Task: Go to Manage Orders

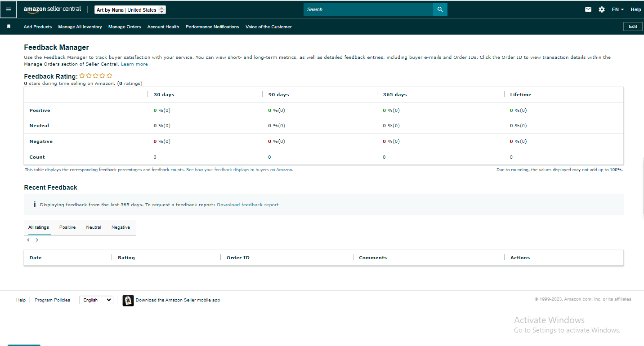Action: point(125,27)
